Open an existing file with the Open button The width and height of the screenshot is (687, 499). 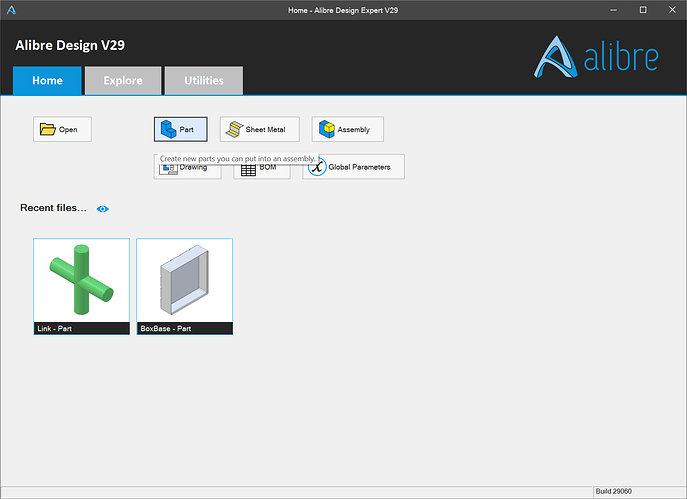(x=62, y=129)
